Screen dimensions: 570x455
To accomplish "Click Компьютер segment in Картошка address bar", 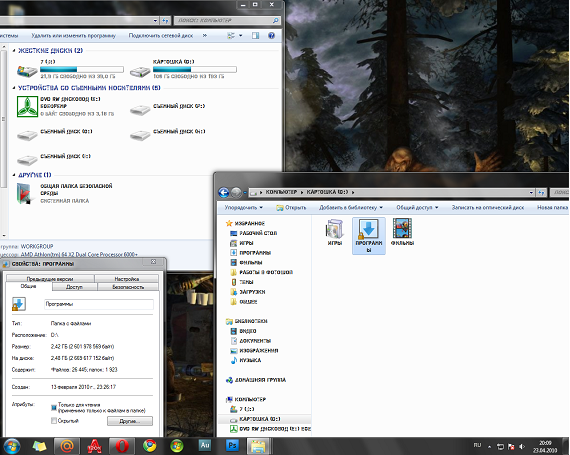I will [281, 192].
